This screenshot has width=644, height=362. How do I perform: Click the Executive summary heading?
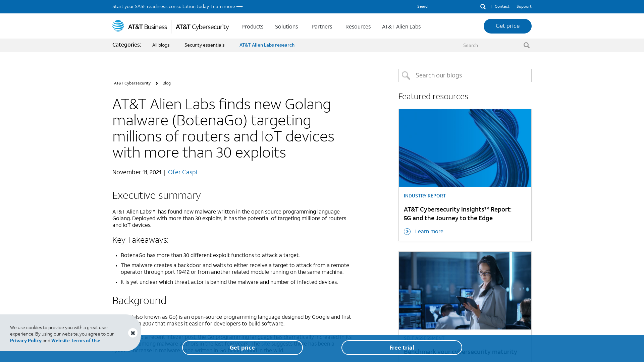(x=156, y=195)
